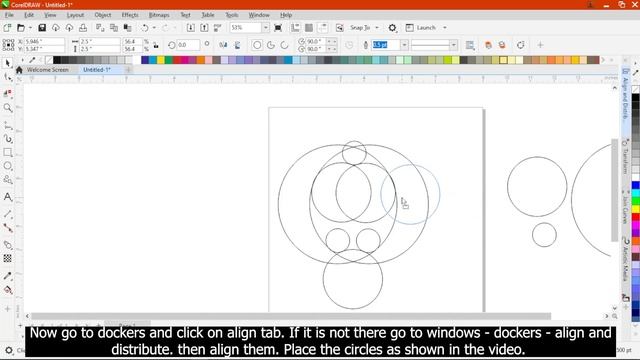Select the Interactive Fill tool

click(7, 290)
